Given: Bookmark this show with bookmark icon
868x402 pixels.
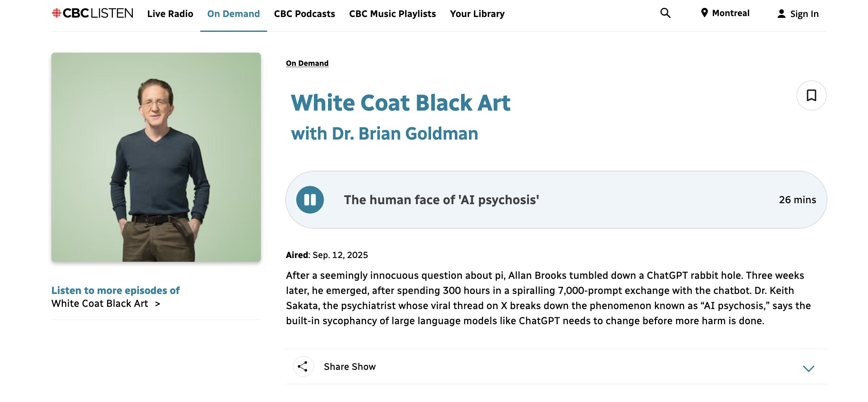Looking at the screenshot, I should 811,95.
